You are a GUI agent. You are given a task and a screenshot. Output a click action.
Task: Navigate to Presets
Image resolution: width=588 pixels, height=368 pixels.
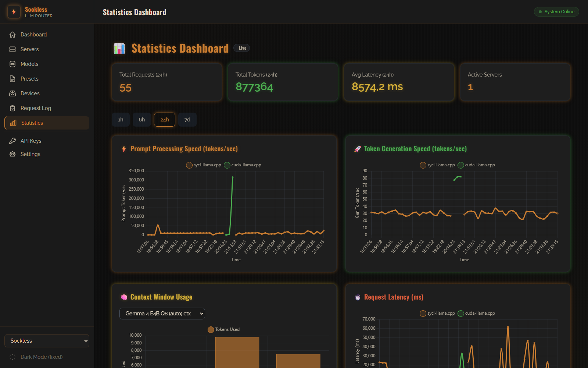tap(47, 79)
